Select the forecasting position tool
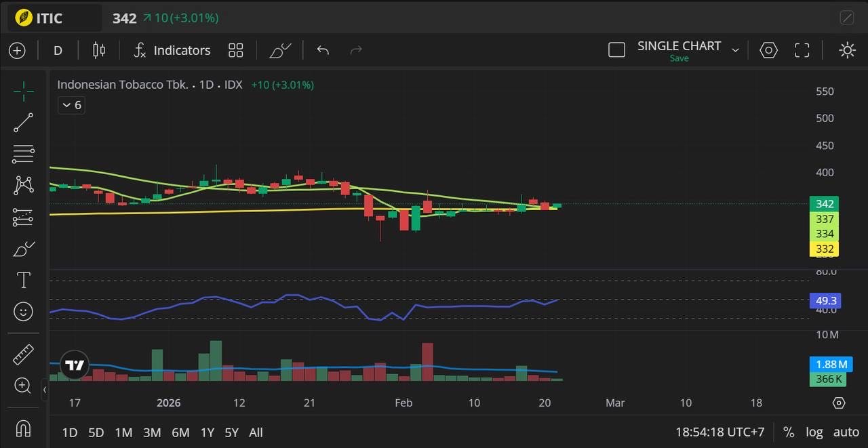 pos(23,217)
